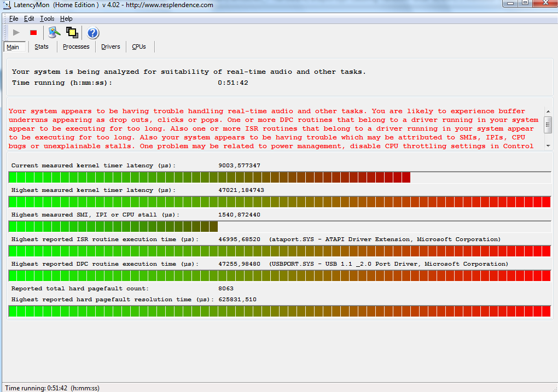Switch to the Stats tab

pyautogui.click(x=42, y=47)
